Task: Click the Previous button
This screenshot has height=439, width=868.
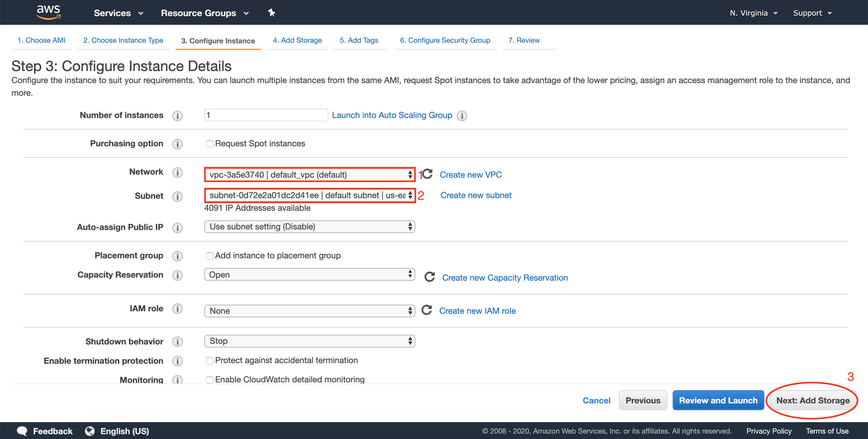Action: [x=643, y=400]
